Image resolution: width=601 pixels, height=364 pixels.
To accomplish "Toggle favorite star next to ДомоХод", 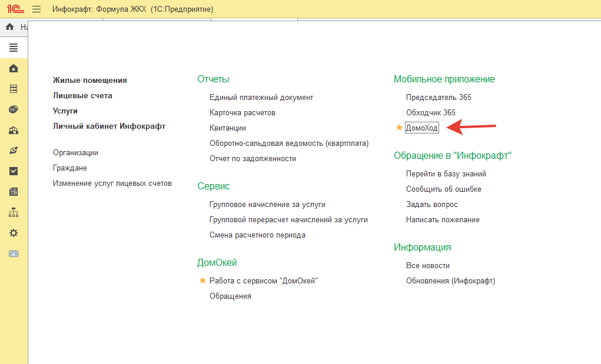I will tap(399, 128).
